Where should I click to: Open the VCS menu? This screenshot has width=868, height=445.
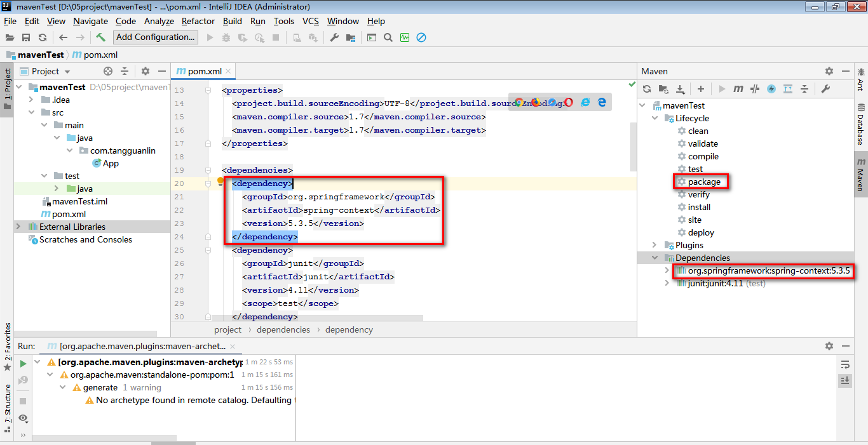pos(311,21)
